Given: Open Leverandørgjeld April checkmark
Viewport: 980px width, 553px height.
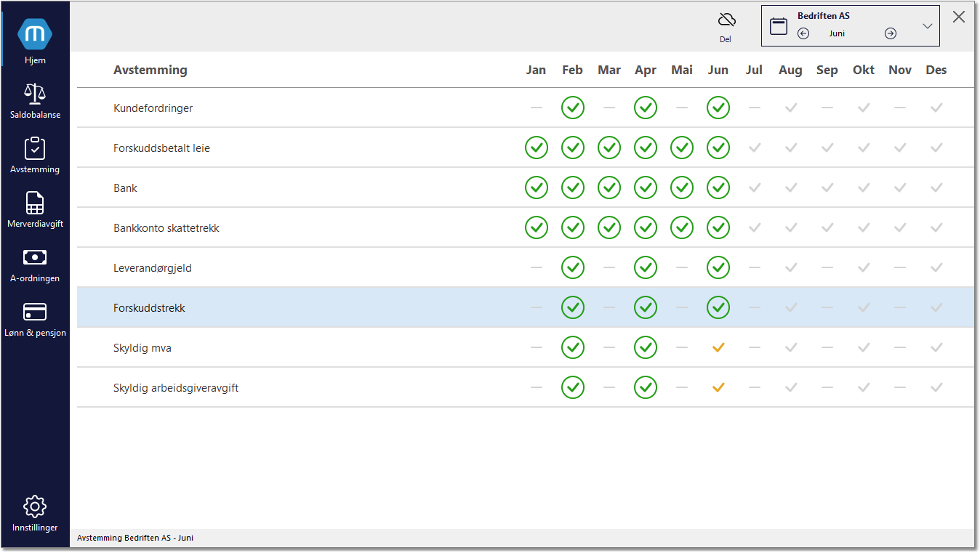Looking at the screenshot, I should point(646,267).
